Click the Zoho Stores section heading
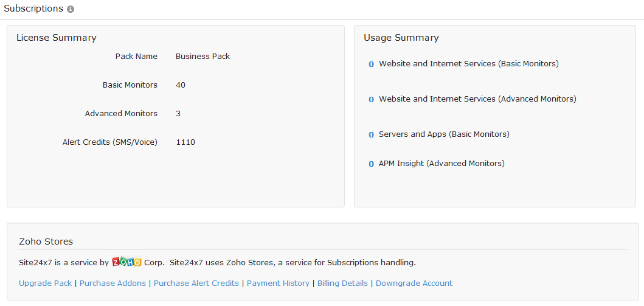The width and height of the screenshot is (644, 306). coord(46,242)
